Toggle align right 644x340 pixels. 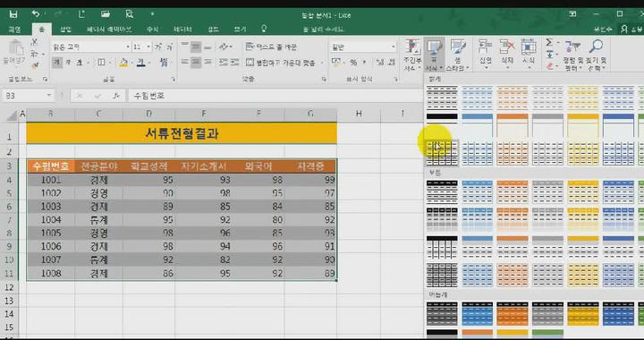(x=208, y=63)
